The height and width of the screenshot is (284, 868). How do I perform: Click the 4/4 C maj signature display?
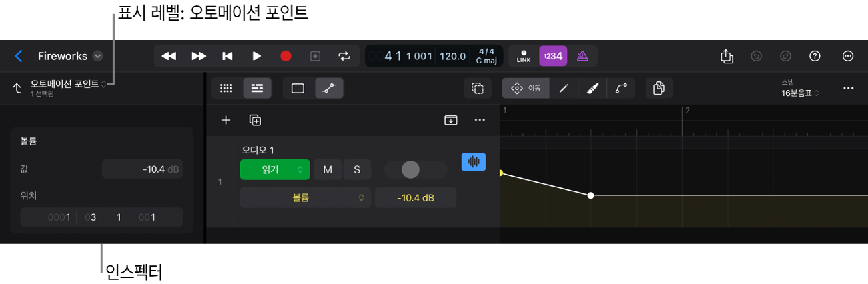(485, 56)
